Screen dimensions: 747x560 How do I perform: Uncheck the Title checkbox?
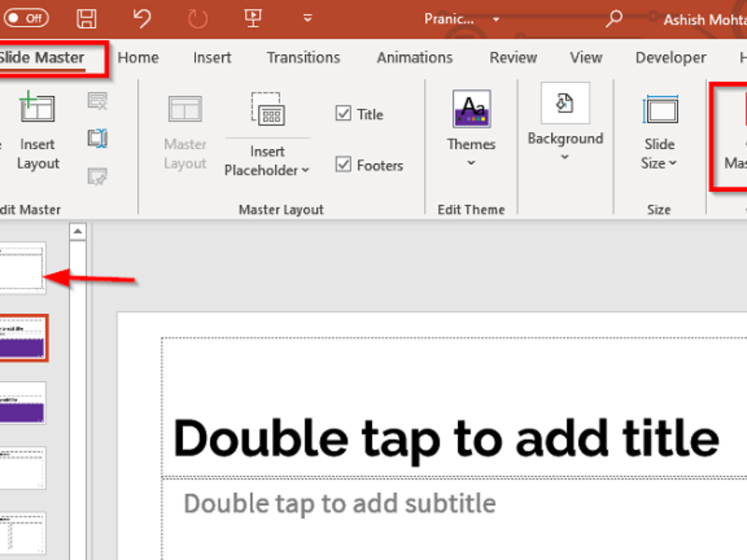pos(344,114)
